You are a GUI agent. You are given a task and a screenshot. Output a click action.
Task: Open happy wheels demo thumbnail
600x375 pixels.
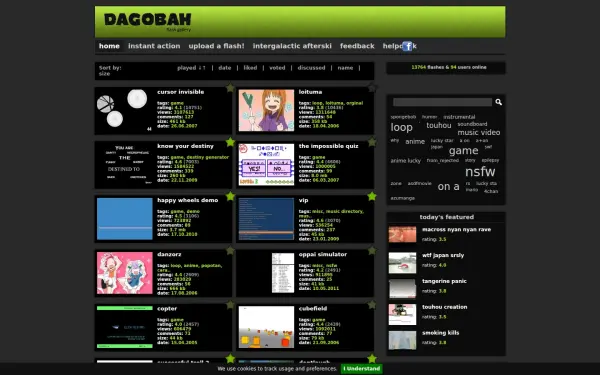click(125, 218)
